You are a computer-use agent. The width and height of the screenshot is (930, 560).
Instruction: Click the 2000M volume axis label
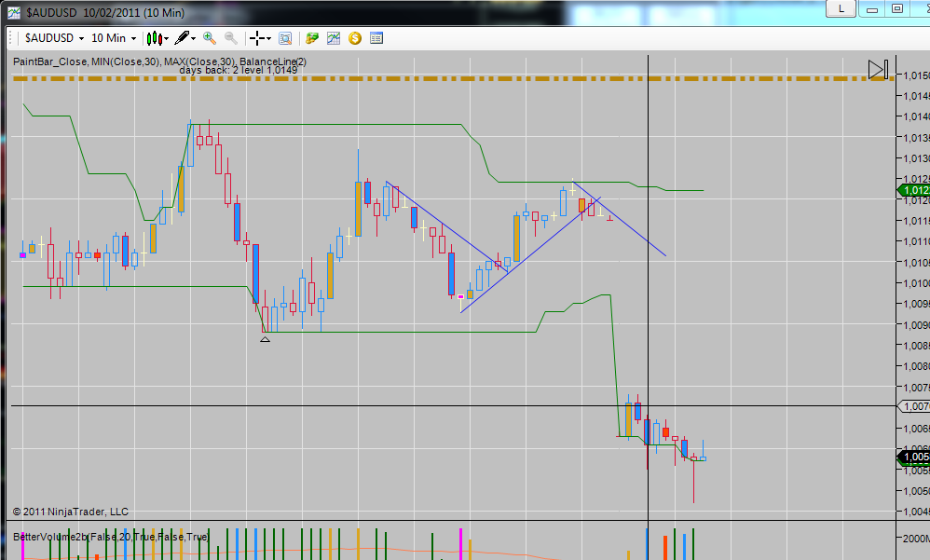(915, 538)
